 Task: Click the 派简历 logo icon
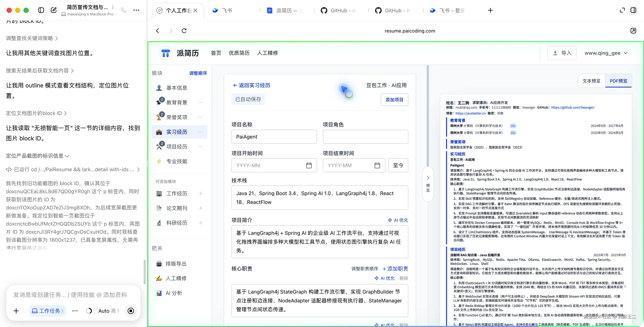(x=166, y=53)
